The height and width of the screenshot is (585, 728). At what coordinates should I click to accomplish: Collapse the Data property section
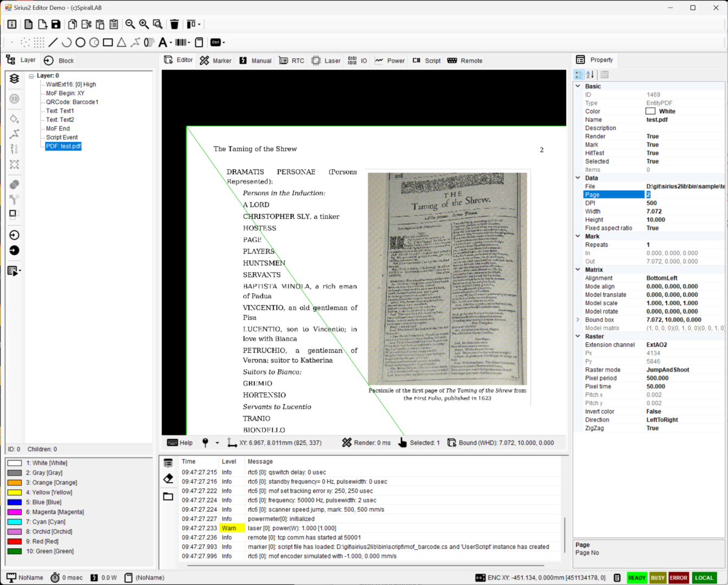pos(578,178)
